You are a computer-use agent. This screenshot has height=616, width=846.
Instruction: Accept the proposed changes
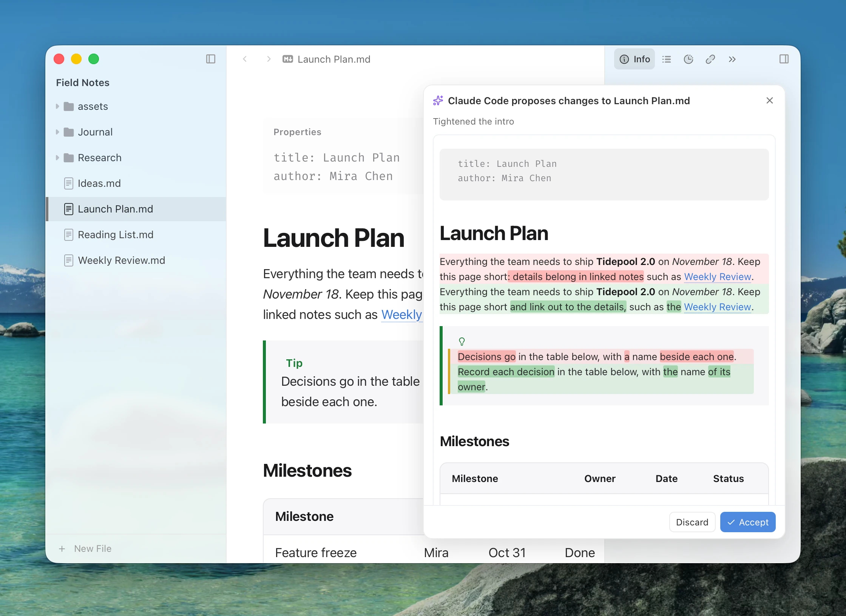click(748, 522)
